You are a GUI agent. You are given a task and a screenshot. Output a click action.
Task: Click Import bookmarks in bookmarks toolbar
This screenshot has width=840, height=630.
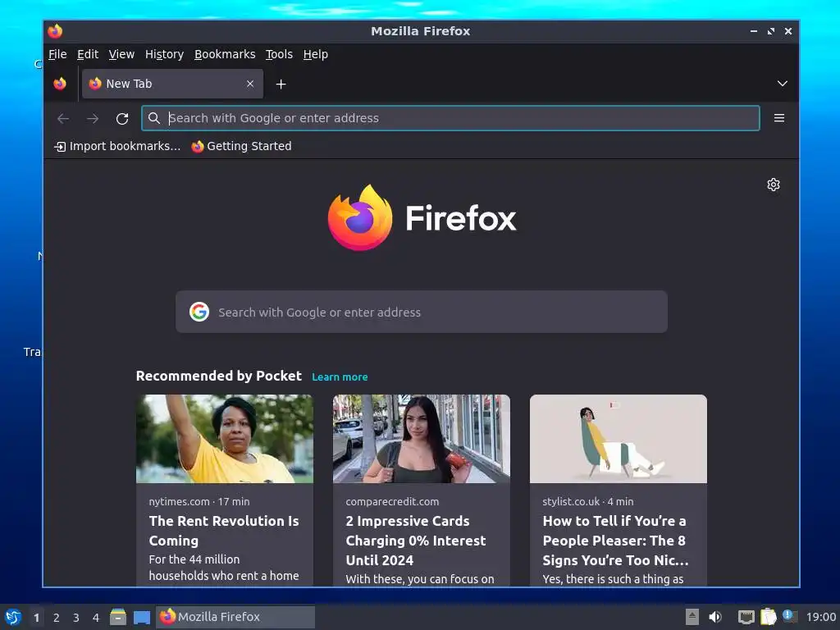click(x=117, y=146)
